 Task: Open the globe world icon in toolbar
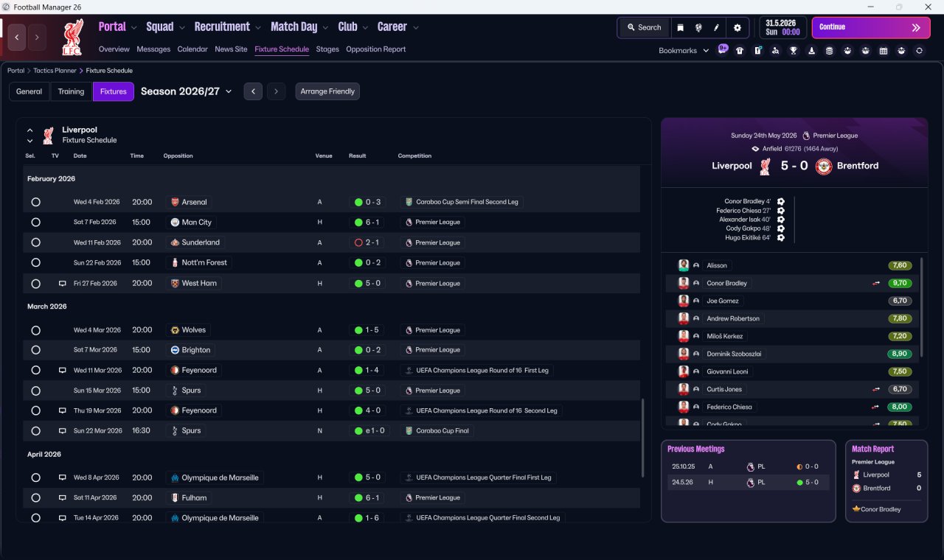pyautogui.click(x=698, y=27)
